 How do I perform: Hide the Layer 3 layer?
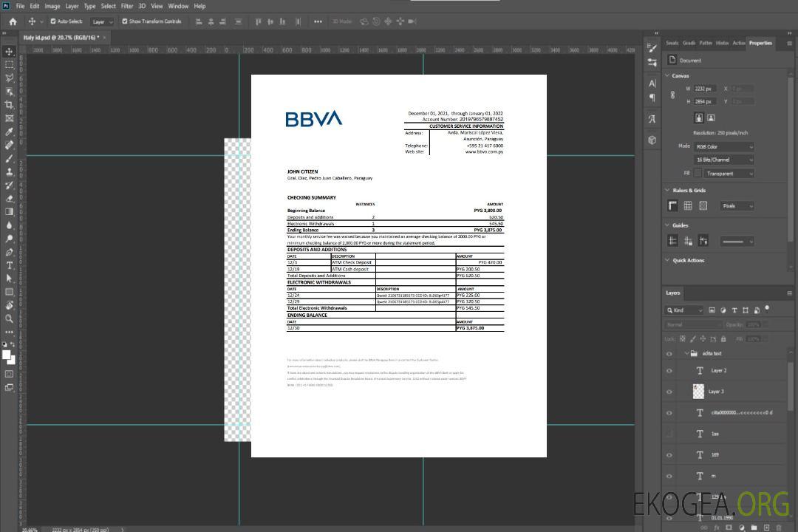point(669,392)
